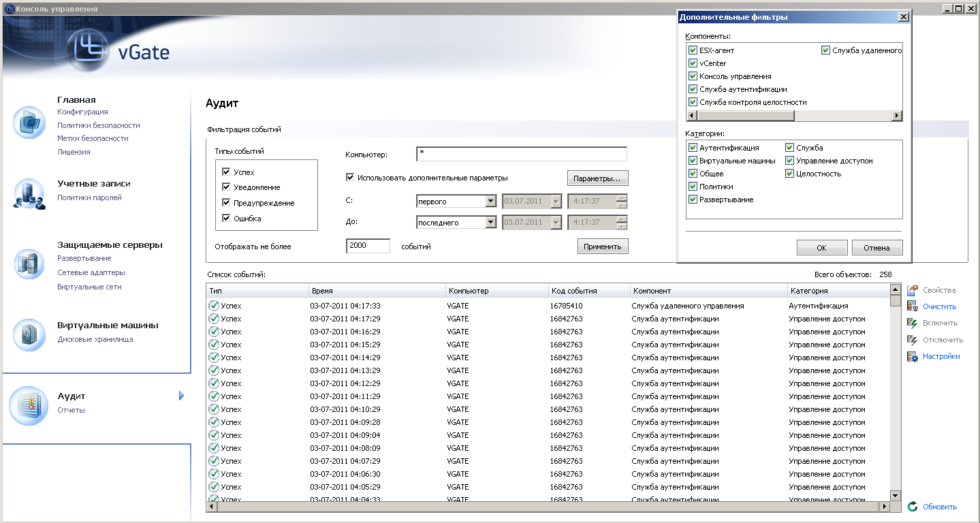
Task: Click the Виртуальные машины icon
Action: point(29,334)
